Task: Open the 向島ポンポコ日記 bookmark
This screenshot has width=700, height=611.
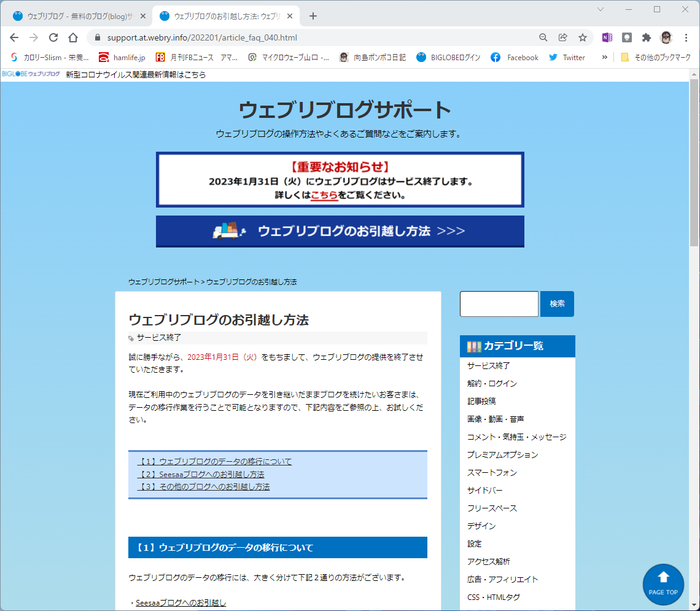Action: point(372,57)
